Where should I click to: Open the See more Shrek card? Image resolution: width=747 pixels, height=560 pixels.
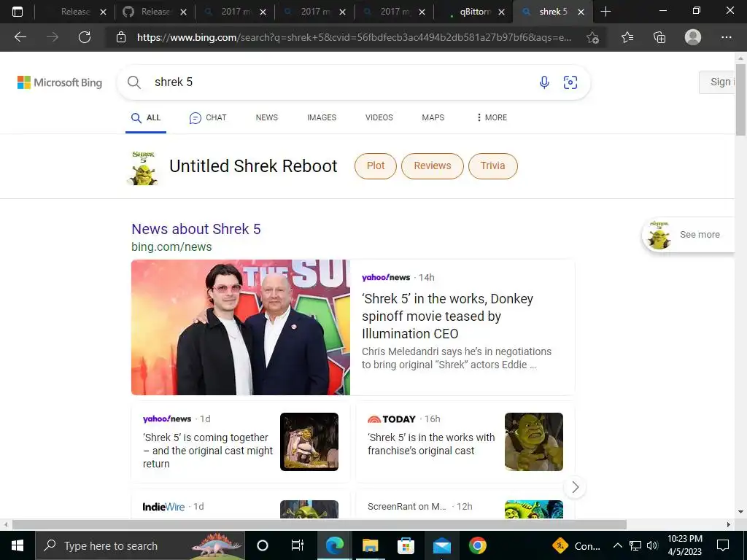point(689,234)
